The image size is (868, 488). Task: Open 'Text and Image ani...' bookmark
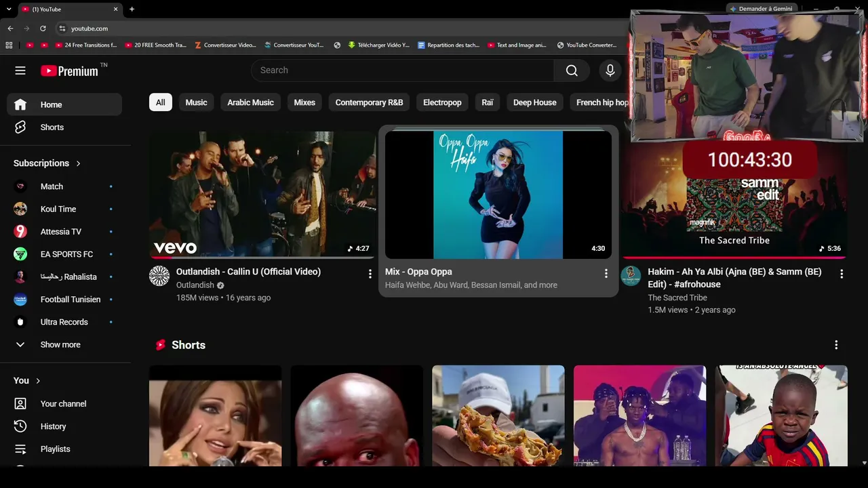pyautogui.click(x=517, y=45)
